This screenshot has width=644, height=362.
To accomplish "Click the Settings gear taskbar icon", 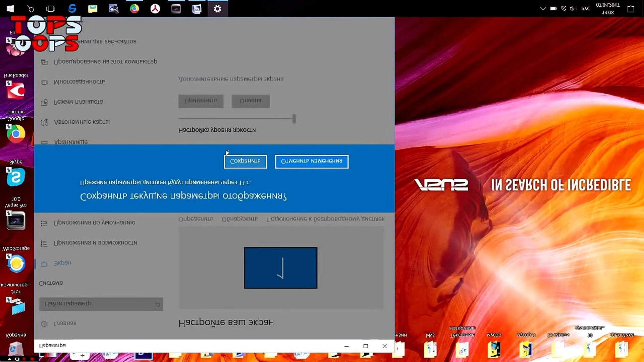I will tap(217, 9).
